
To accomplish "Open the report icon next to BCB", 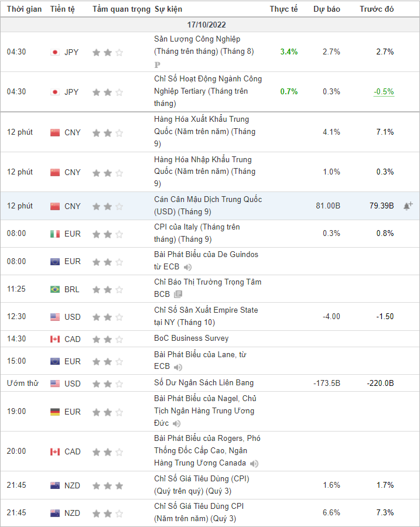I will pos(178,294).
